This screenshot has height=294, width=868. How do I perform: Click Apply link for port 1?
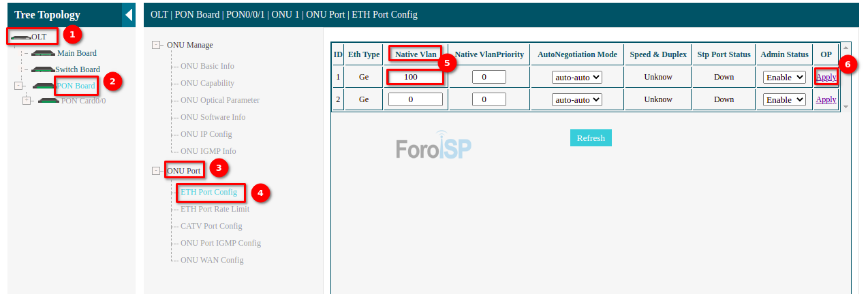(x=826, y=77)
